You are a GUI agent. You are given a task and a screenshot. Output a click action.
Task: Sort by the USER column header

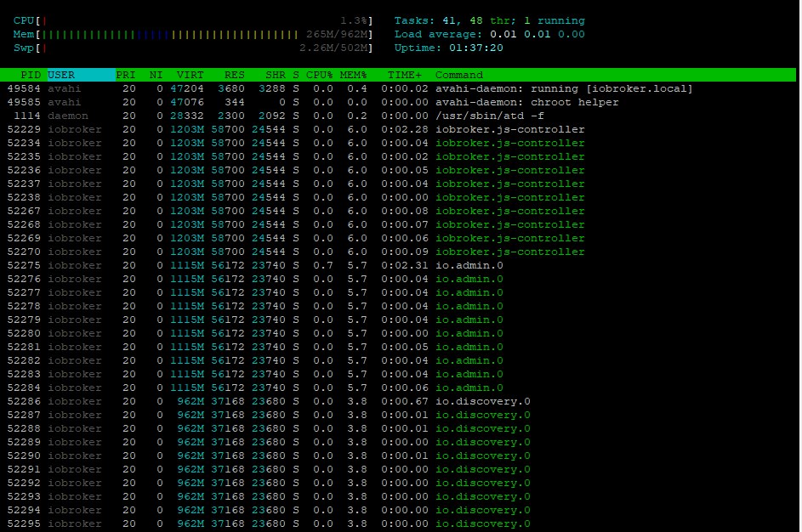click(82, 75)
